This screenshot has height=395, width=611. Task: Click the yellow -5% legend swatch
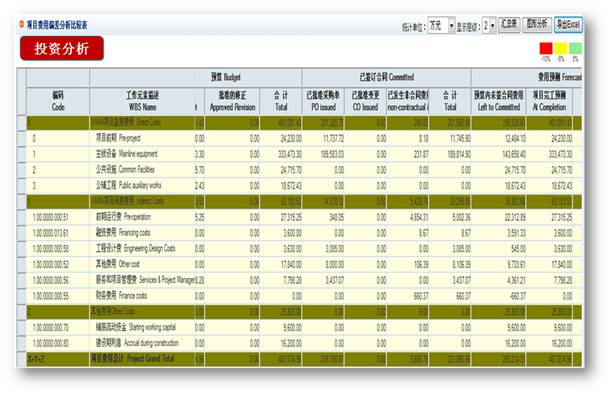point(561,48)
